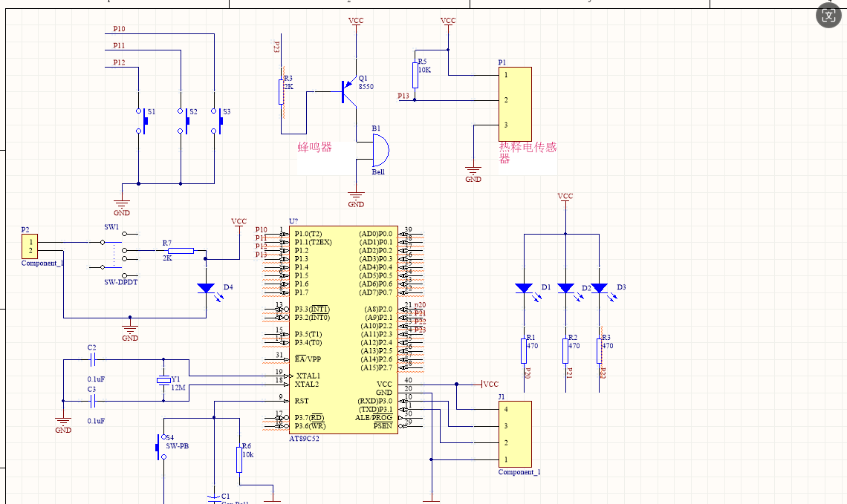
Task: Click the P13 net label near R5
Action: [x=403, y=96]
